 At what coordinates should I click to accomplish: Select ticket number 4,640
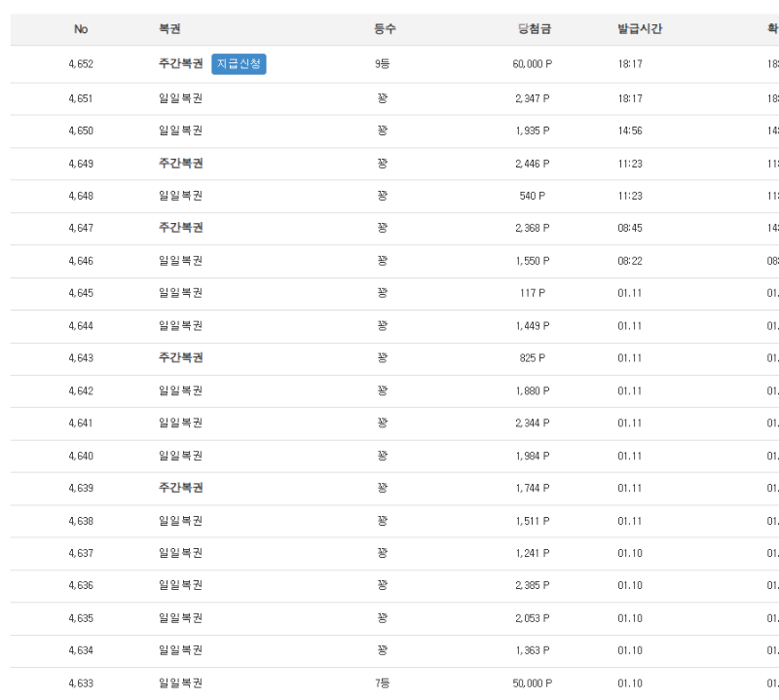coord(81,456)
